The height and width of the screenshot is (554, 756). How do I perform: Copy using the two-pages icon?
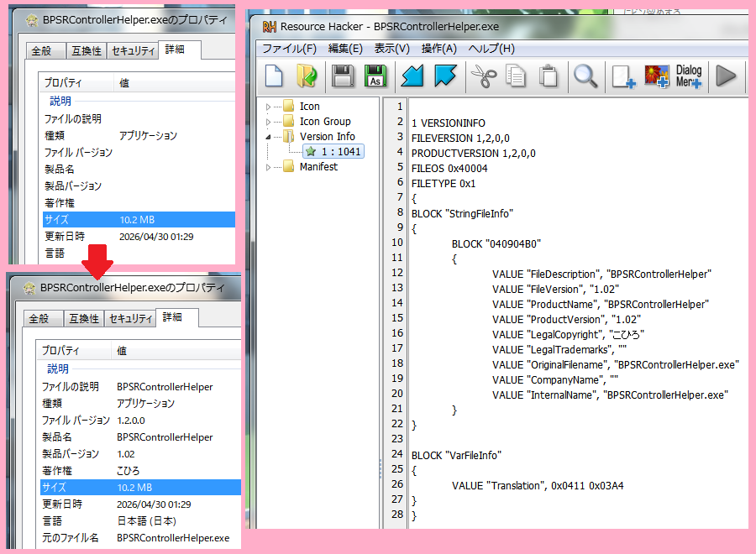click(516, 76)
